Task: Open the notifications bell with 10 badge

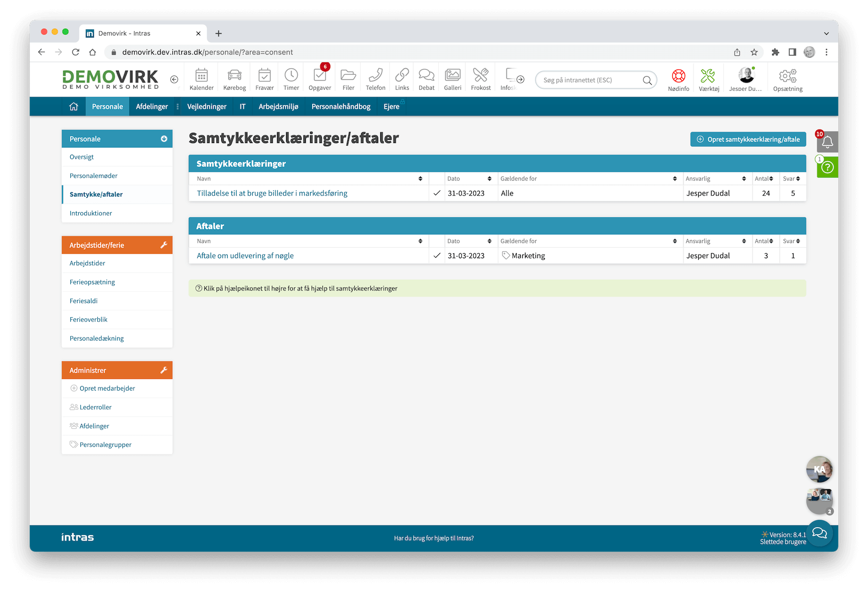Action: (827, 141)
